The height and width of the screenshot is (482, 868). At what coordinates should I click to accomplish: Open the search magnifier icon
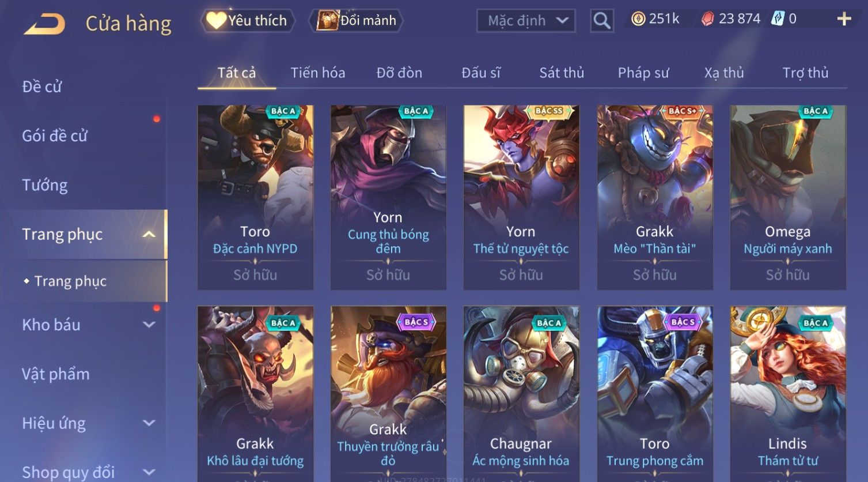click(602, 21)
